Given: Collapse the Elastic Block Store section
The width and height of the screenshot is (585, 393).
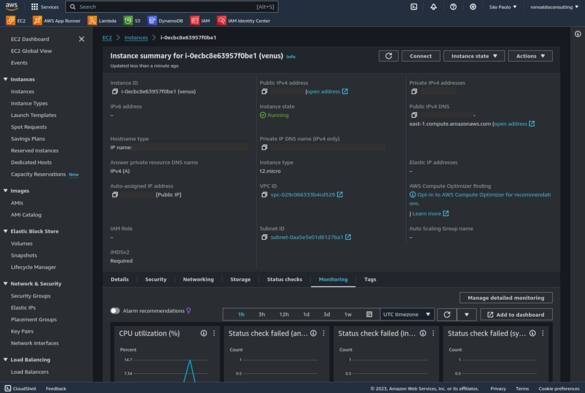Looking at the screenshot, I should tap(6, 231).
